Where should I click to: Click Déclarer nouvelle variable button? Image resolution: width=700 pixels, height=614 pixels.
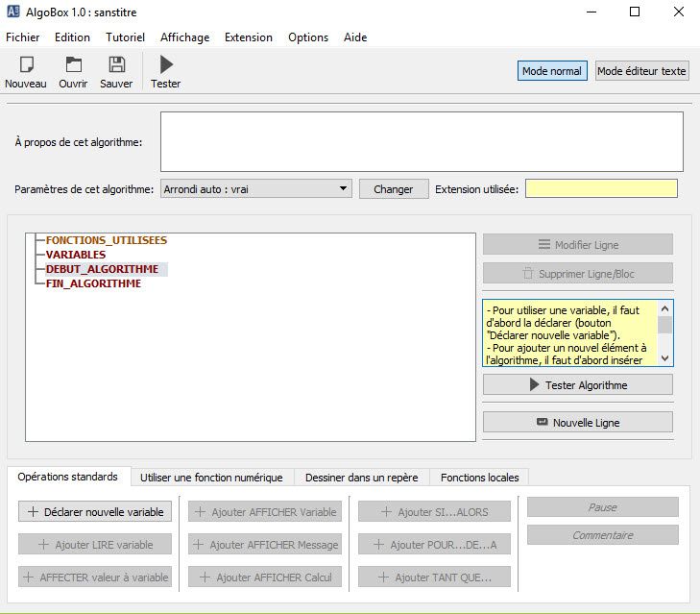pos(95,511)
